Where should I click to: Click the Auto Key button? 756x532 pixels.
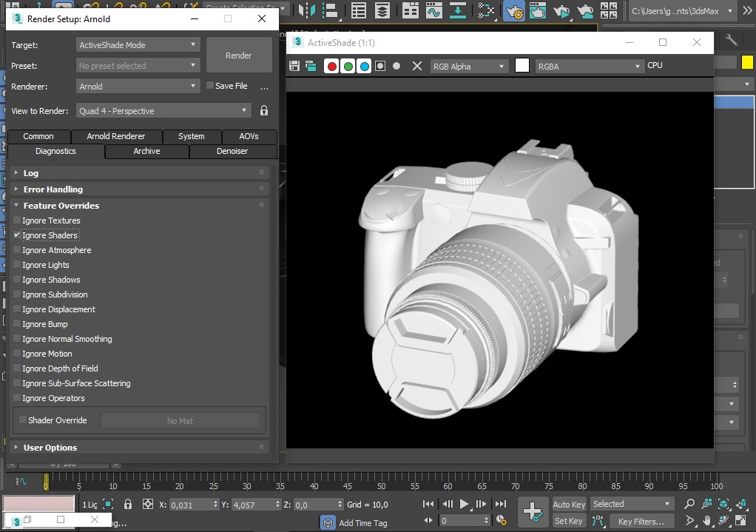point(569,505)
